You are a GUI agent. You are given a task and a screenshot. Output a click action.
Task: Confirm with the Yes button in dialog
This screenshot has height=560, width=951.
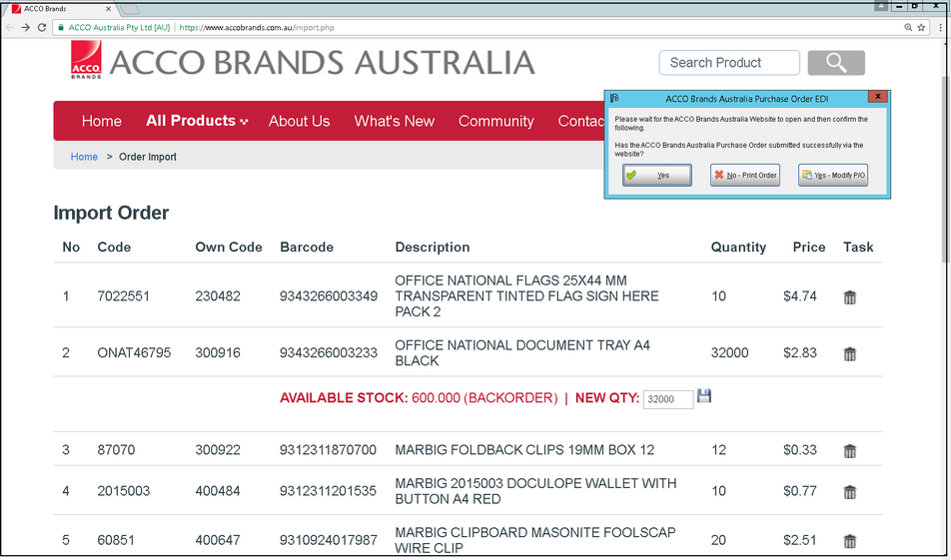coord(657,176)
